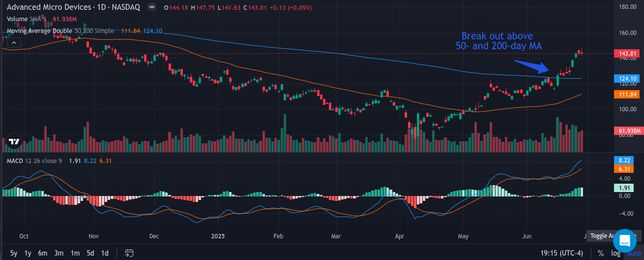Screen dimensions: 644x260
Task: Toggle percent scale with % button
Action: (600, 253)
